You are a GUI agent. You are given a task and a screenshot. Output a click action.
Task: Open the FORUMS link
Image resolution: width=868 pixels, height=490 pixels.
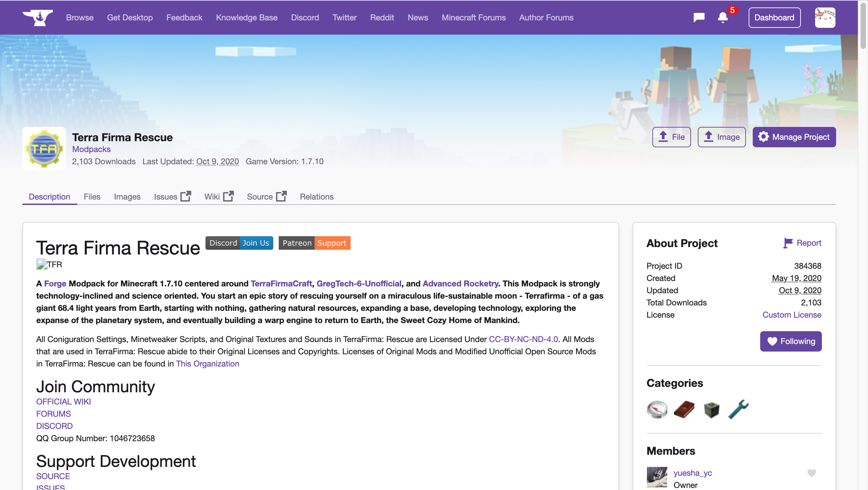click(x=54, y=414)
